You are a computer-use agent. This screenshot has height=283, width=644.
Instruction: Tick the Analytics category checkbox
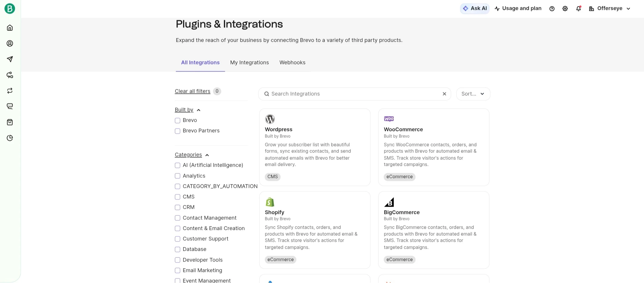[x=178, y=176]
